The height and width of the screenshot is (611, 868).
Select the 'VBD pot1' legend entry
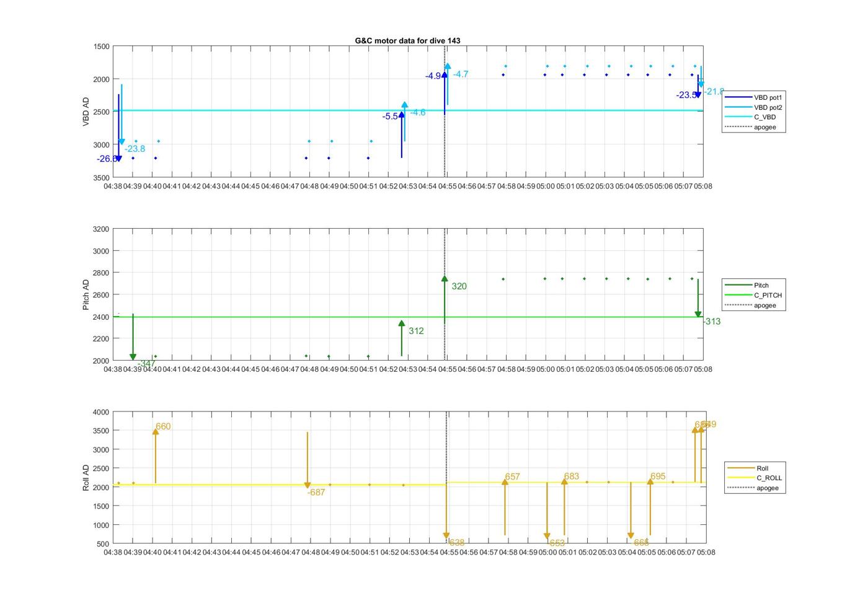(x=754, y=97)
